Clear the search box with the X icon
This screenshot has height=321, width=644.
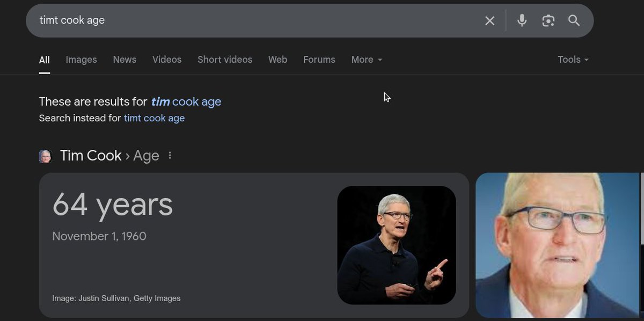point(489,20)
